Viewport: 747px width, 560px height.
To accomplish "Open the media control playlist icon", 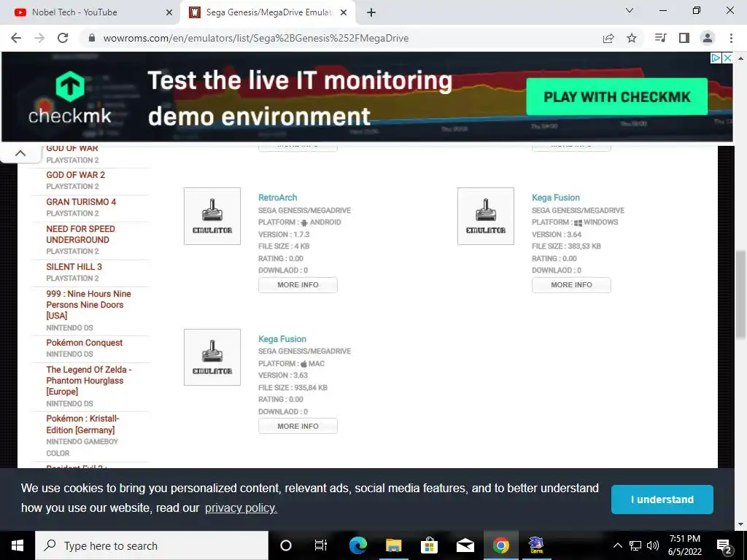I will point(660,38).
